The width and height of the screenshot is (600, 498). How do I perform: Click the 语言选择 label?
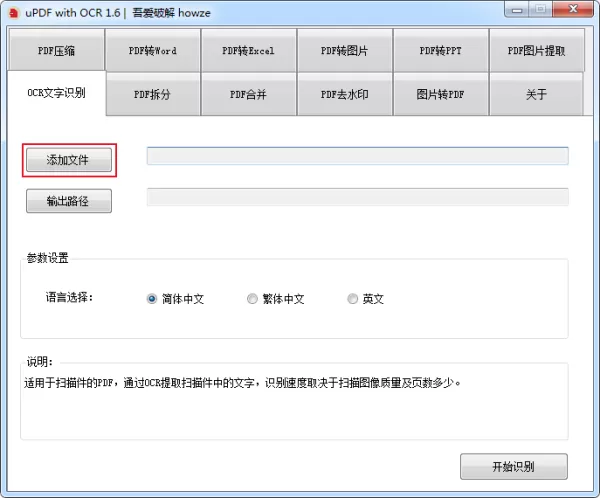(x=69, y=297)
